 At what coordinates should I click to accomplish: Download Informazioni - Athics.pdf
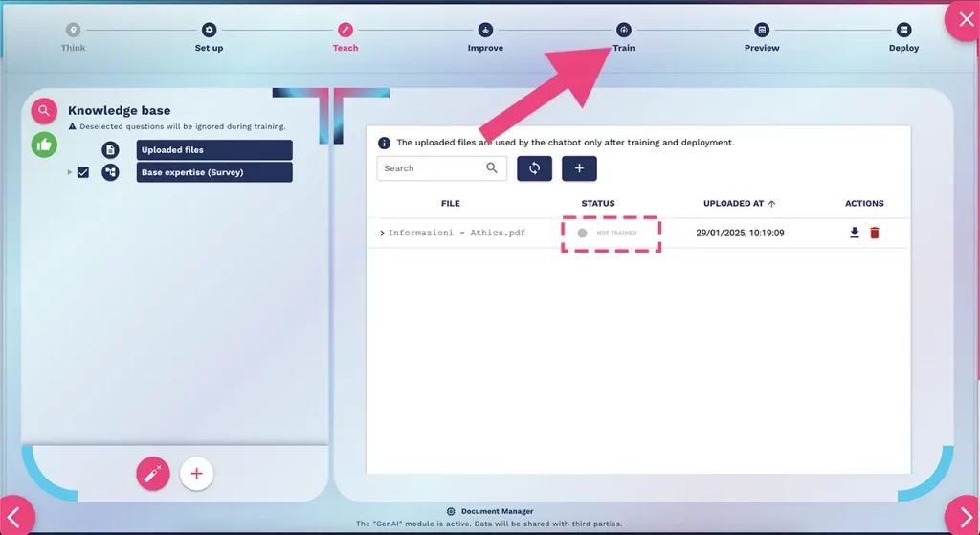coord(855,233)
